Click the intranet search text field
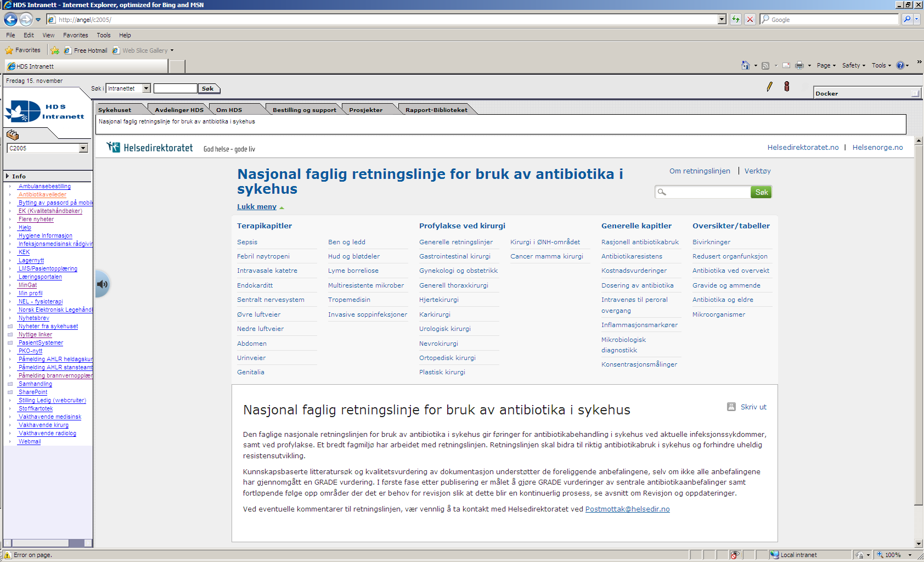 click(175, 88)
